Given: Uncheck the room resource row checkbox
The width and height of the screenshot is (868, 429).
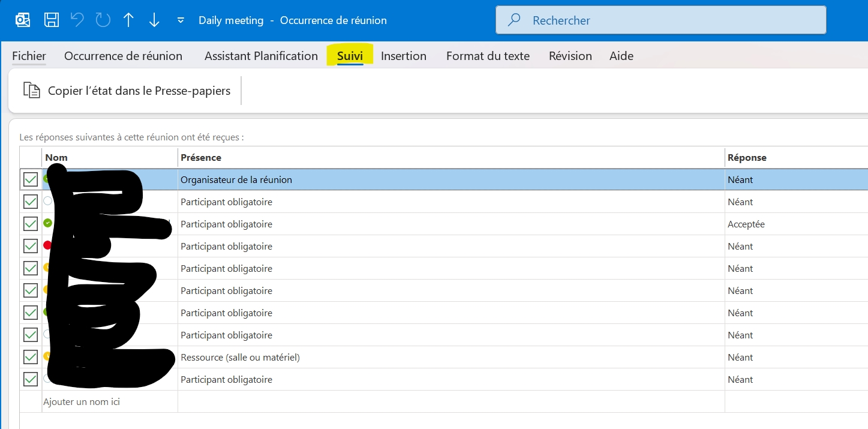Looking at the screenshot, I should coord(31,358).
